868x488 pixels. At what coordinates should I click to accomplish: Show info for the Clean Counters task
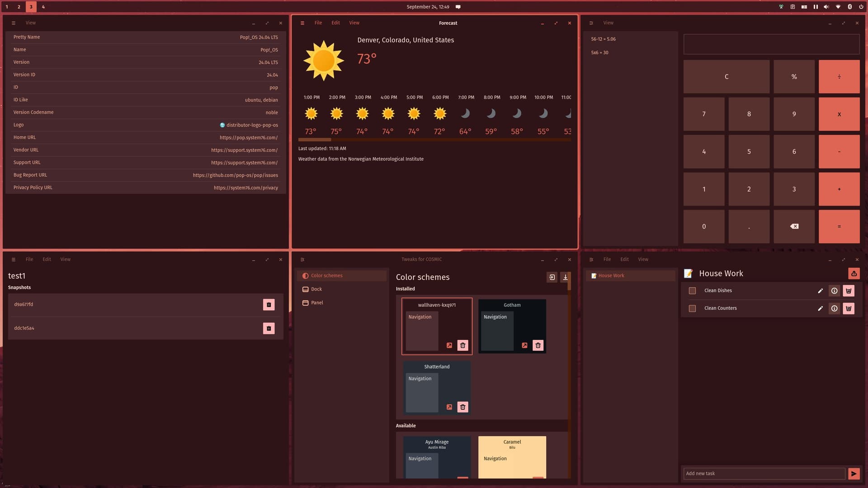tap(834, 309)
